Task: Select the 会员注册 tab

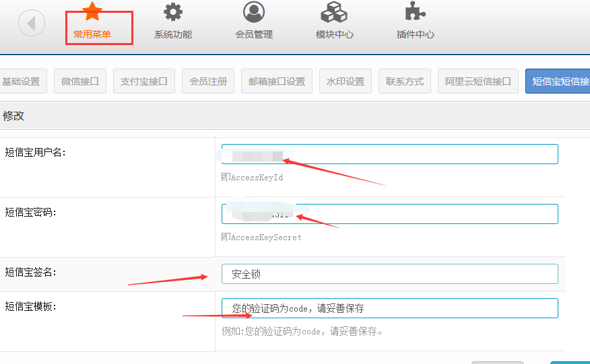Action: pos(208,81)
